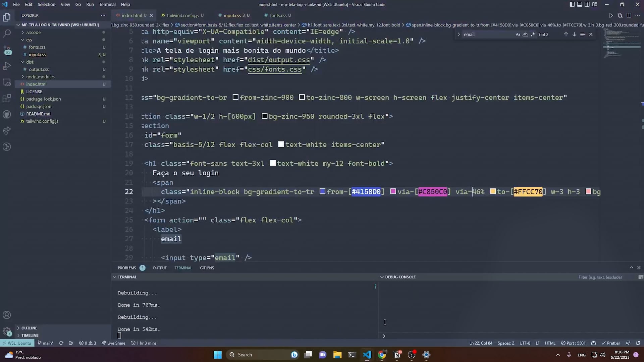Open Manage gear icon in activity bar
644x362 pixels.
(7, 331)
